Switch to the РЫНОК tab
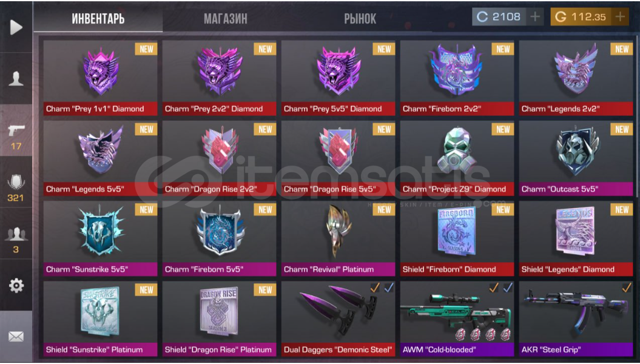The height and width of the screenshot is (364, 640). pos(360,18)
